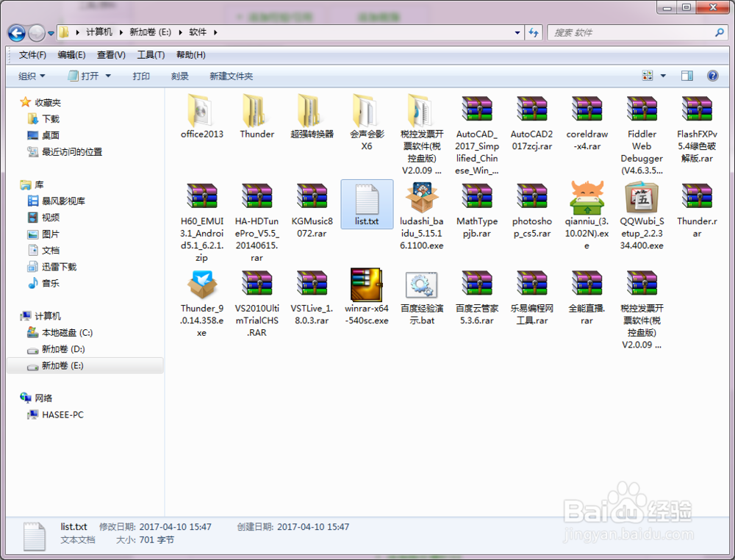
Task: Change view with the view icon
Action: (648, 76)
